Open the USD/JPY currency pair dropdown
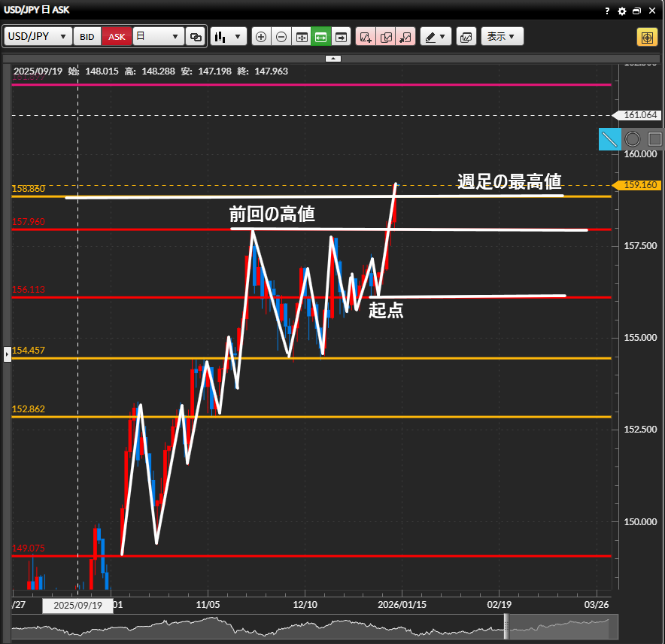This screenshot has width=665, height=644. click(38, 37)
